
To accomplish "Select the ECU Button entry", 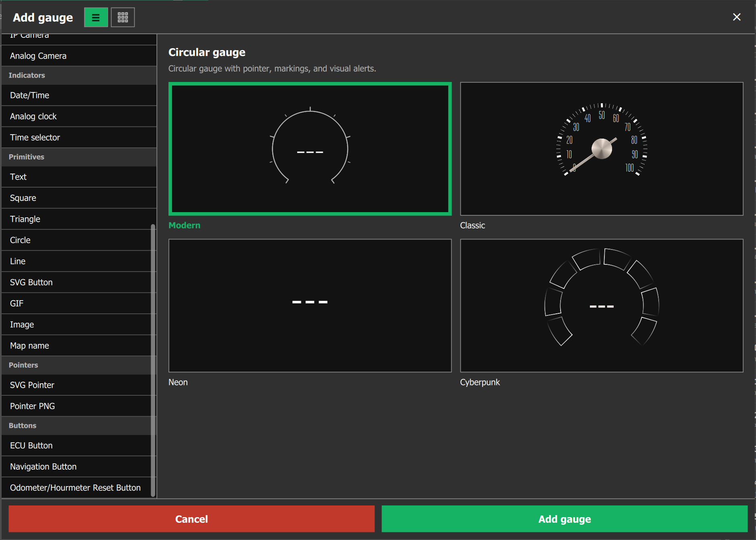I will tap(76, 445).
